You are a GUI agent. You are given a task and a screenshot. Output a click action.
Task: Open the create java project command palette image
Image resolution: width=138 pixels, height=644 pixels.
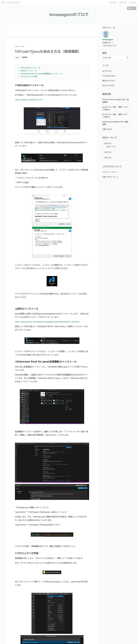52,639
